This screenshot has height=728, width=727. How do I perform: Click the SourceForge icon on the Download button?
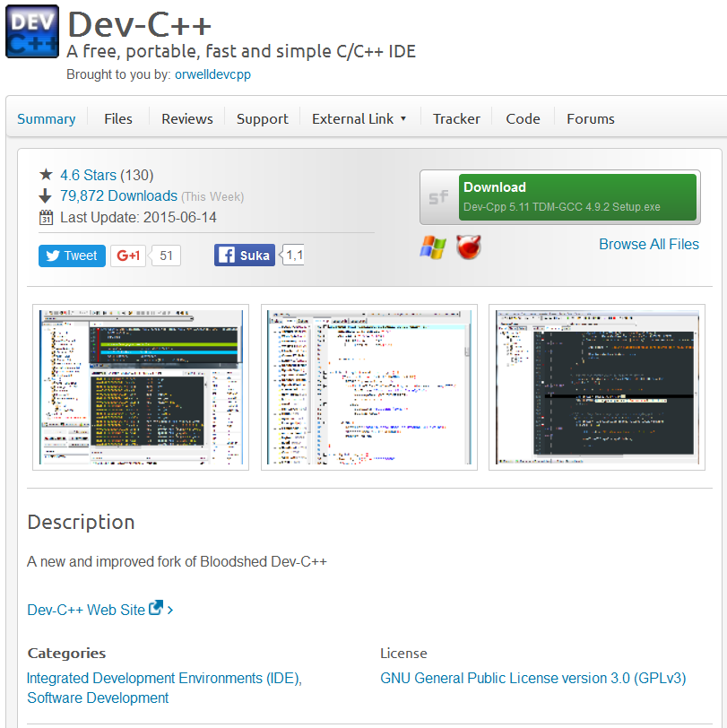coord(438,195)
